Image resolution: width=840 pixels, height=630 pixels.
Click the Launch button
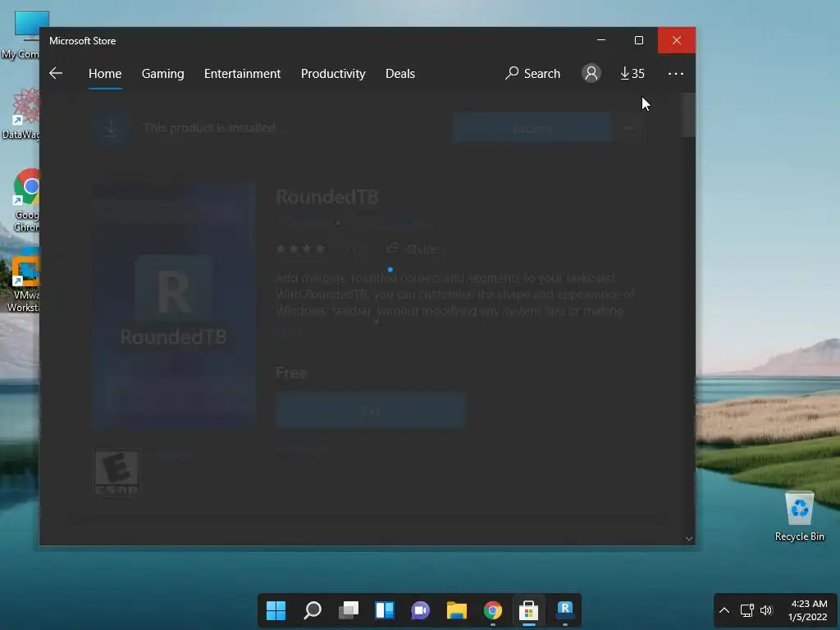point(532,128)
